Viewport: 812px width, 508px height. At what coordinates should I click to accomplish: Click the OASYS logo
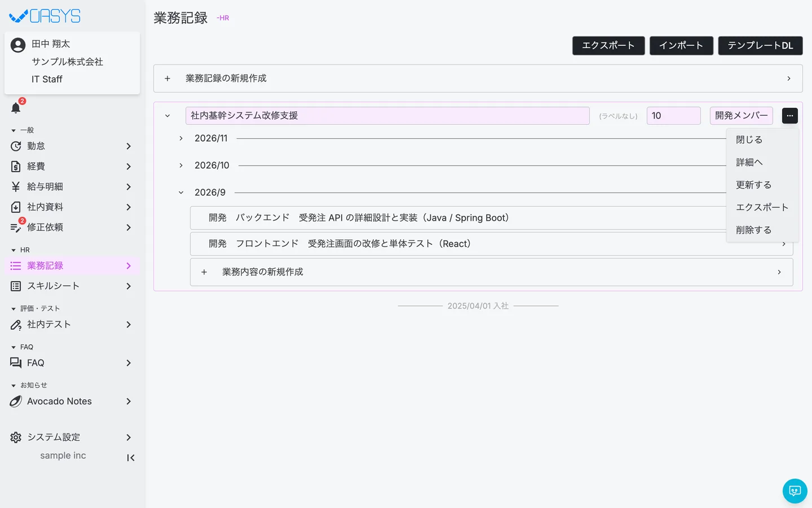(x=45, y=16)
